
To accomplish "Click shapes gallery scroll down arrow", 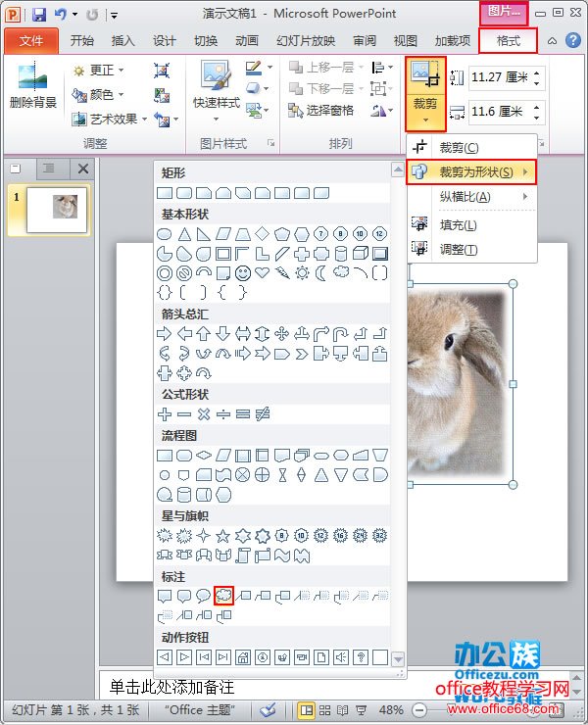I will pyautogui.click(x=398, y=658).
